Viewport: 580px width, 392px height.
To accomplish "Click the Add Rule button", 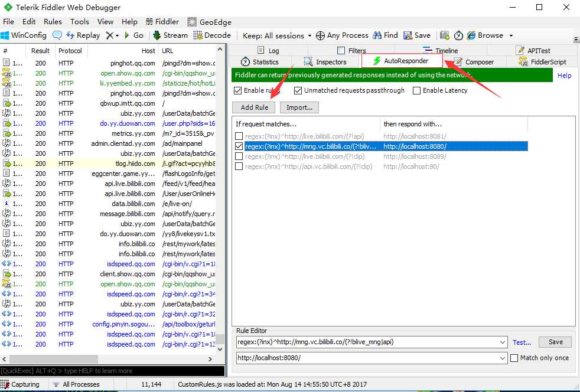I will 254,107.
